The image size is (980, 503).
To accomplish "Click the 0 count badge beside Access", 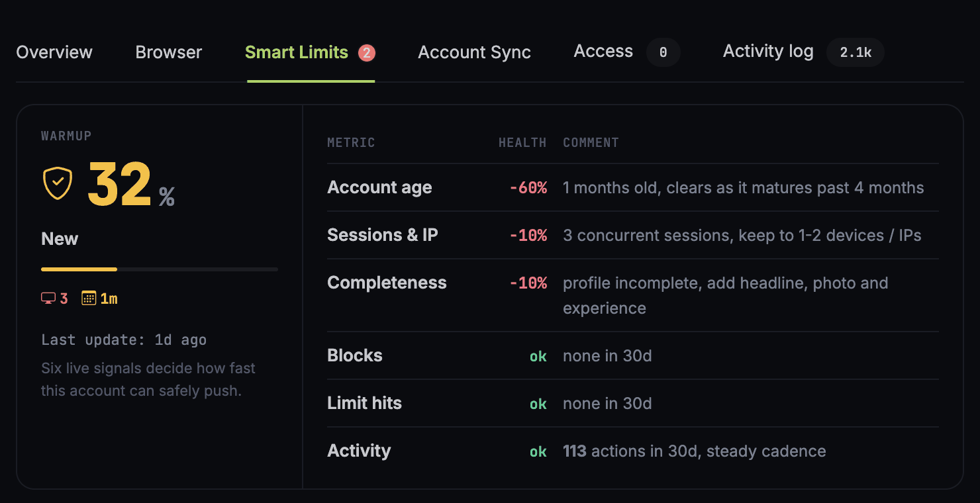I will (x=663, y=53).
